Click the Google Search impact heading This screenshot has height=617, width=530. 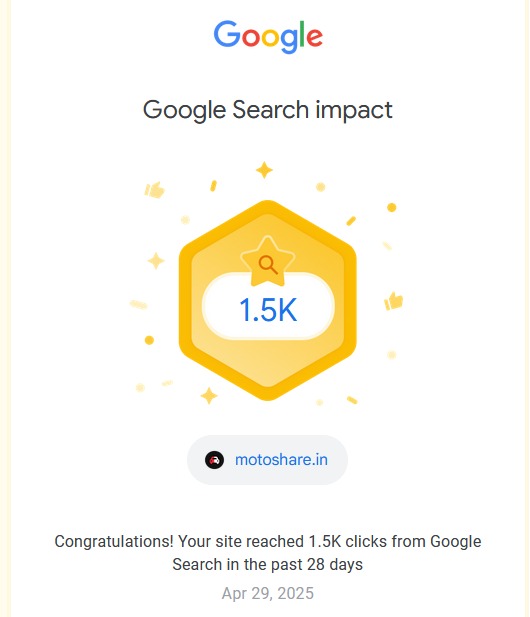[268, 110]
